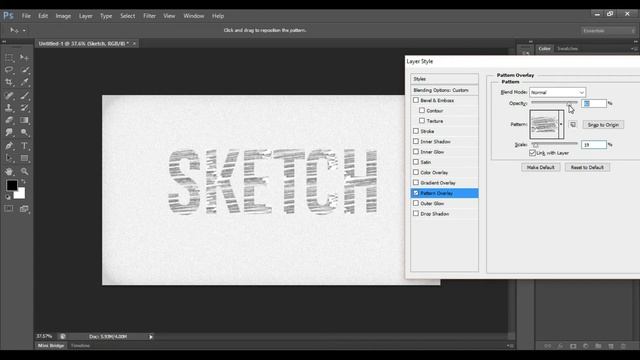Select the Crop tool
640x360 pixels.
9,82
